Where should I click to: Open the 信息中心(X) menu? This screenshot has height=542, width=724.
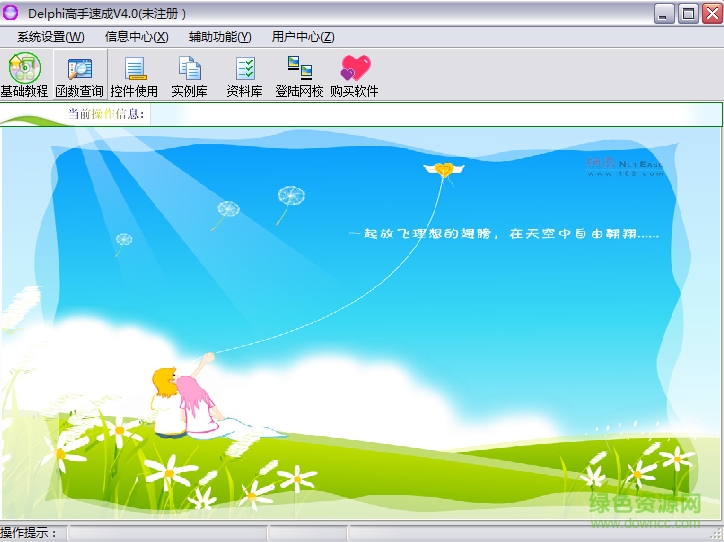(x=137, y=37)
